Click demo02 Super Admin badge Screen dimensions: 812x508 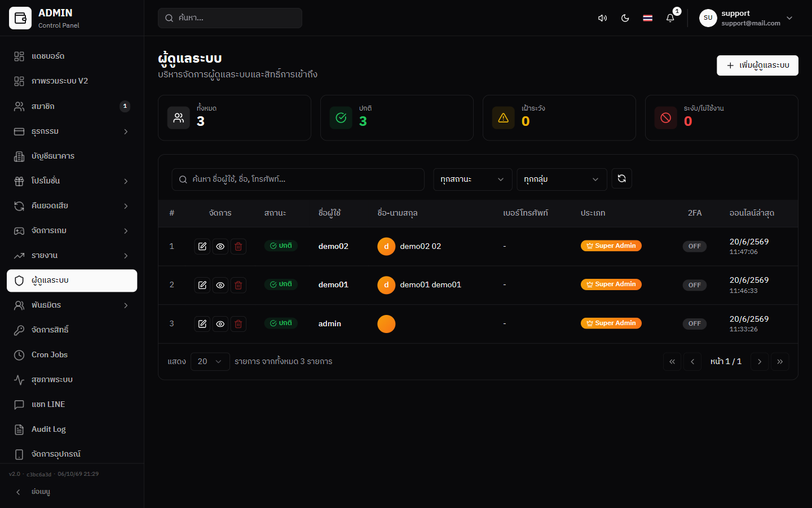(x=611, y=246)
